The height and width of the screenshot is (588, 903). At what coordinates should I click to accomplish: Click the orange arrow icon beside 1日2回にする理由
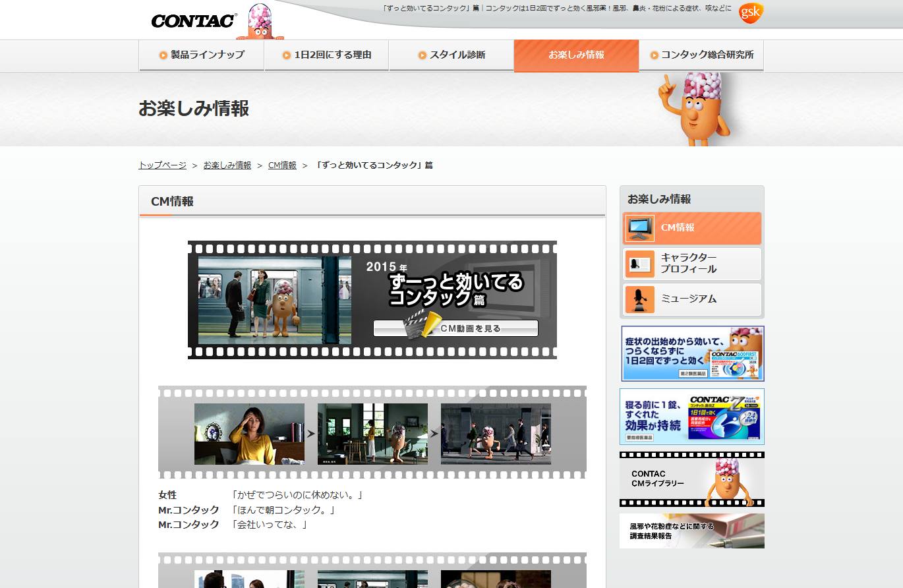coord(287,55)
